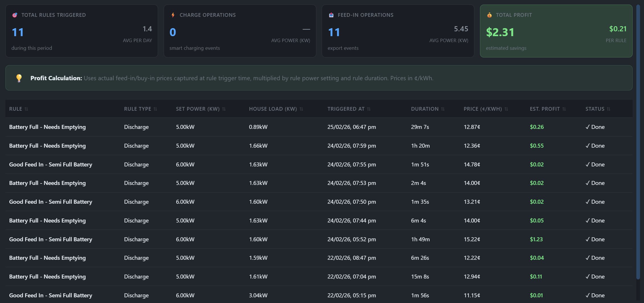Toggle sorting on the TRIGGERED AT column

coord(369,109)
